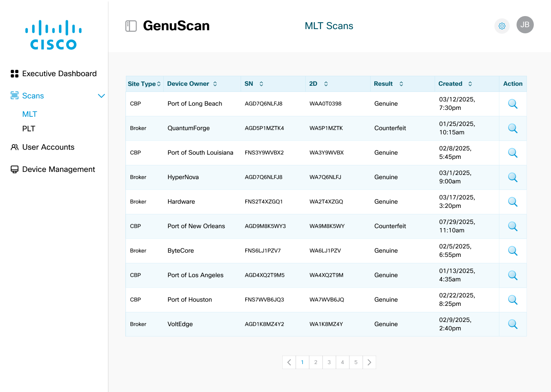Click next page arrow in pagination
Viewport: 551px width, 392px height.
[369, 362]
